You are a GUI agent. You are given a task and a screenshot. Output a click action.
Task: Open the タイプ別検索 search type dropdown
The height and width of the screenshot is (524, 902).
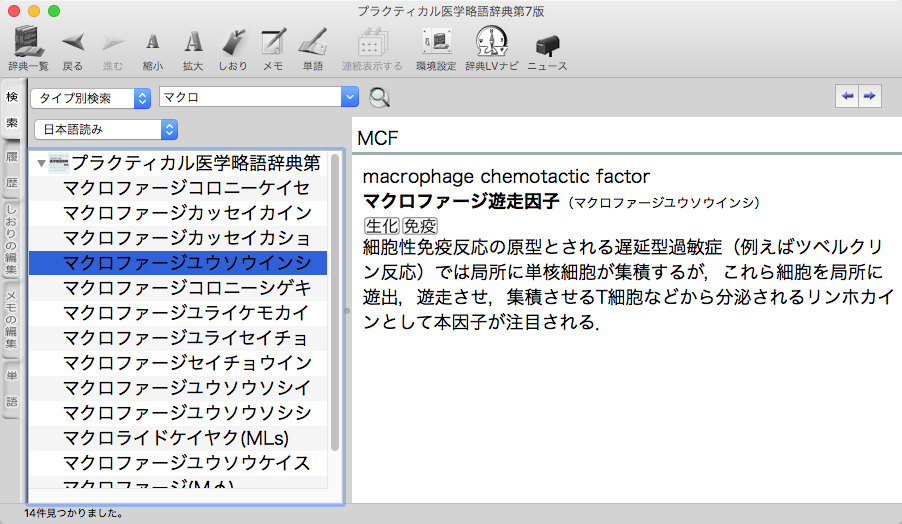click(91, 97)
